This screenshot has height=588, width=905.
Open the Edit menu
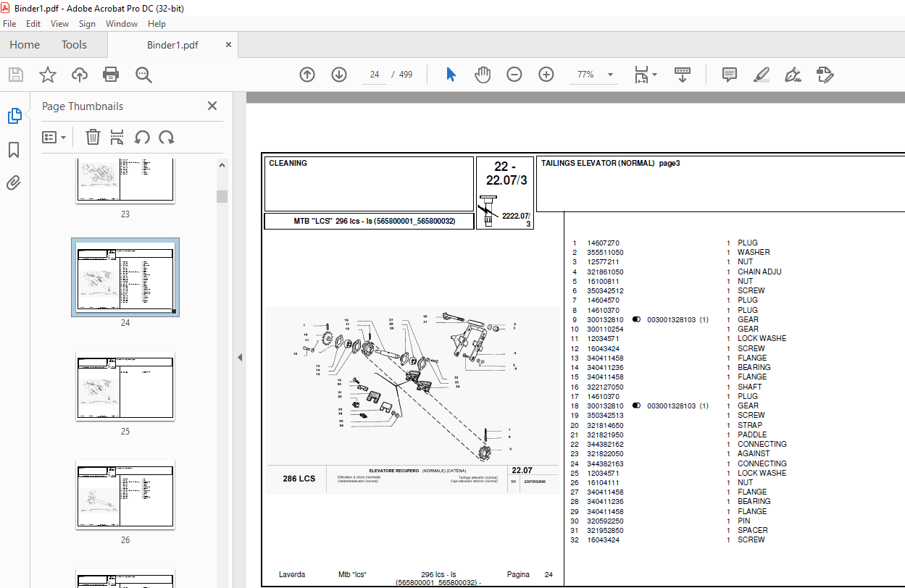click(33, 24)
